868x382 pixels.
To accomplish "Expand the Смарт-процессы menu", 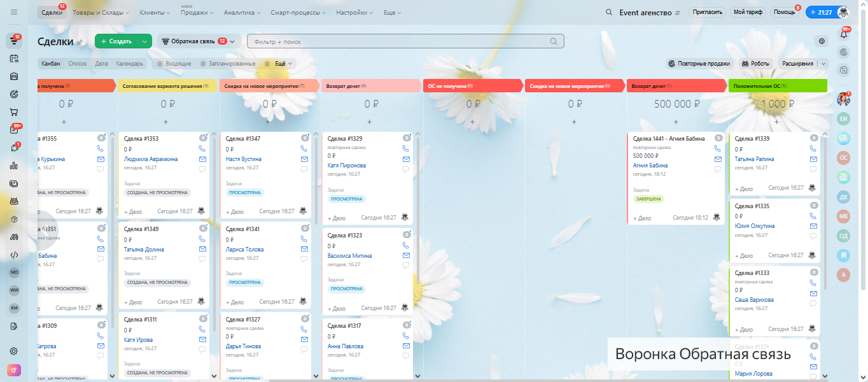I will [x=298, y=13].
